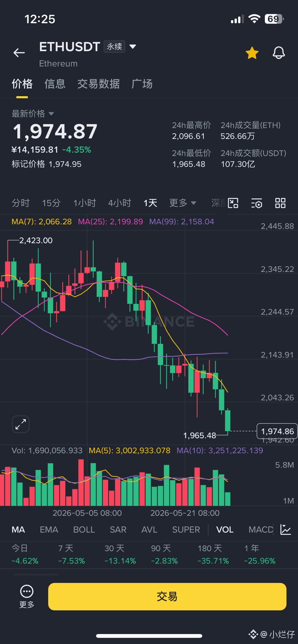
Task: Tap the 1,965.48 low marker on chart
Action: point(199,436)
